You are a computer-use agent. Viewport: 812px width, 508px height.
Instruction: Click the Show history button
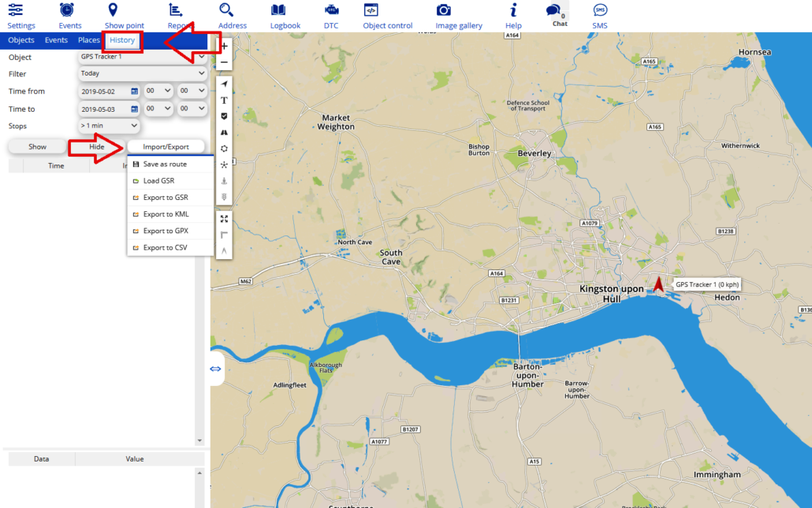[x=37, y=147]
